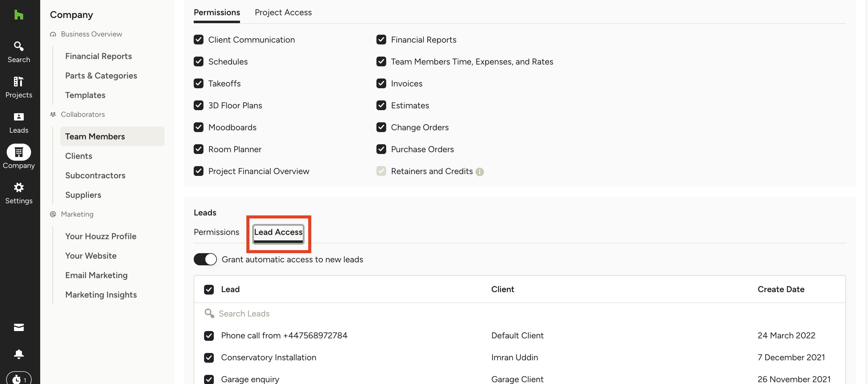This screenshot has width=868, height=384.
Task: Uncheck Room Planner permission
Action: tap(199, 149)
